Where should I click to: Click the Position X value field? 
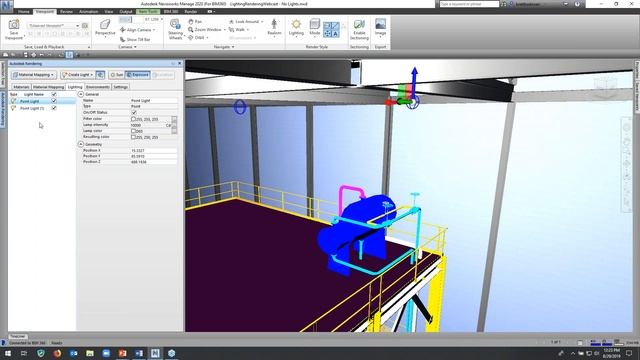click(153, 151)
